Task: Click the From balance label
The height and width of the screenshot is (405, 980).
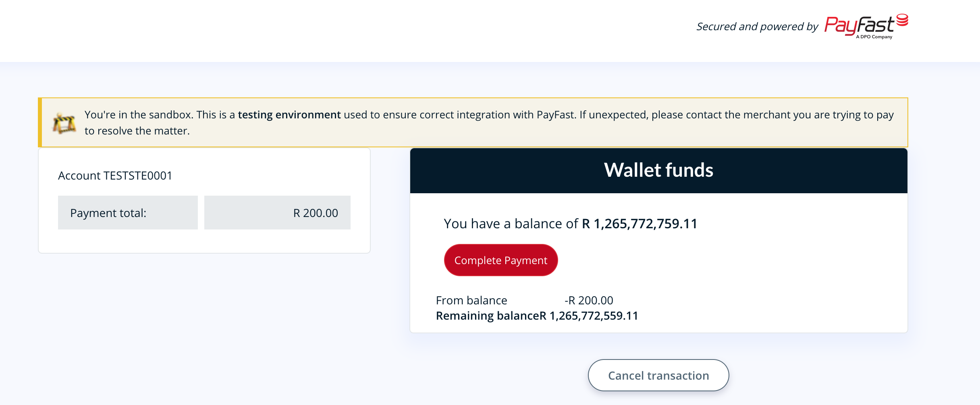Action: tap(471, 300)
